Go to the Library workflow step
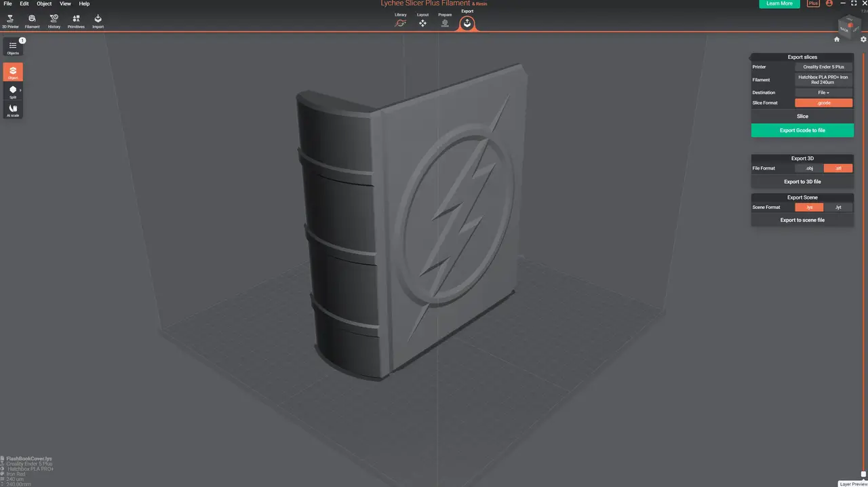The height and width of the screenshot is (487, 868). point(401,20)
